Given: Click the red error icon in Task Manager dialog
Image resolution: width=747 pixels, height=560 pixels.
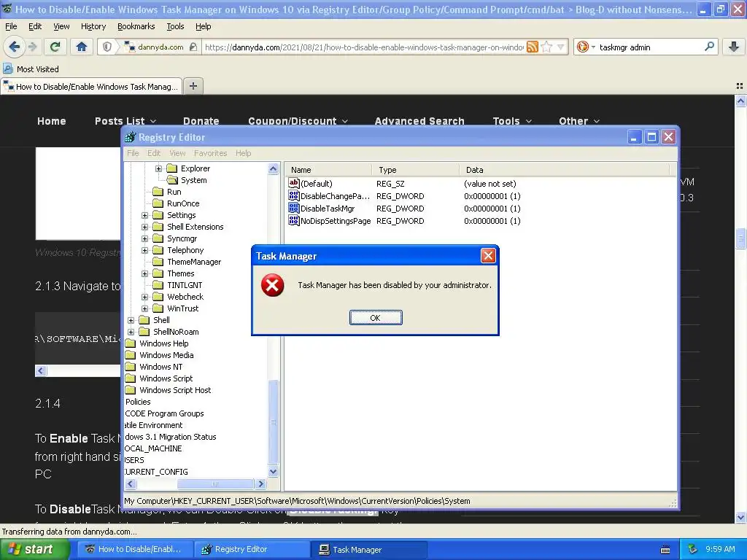Looking at the screenshot, I should click(x=273, y=285).
